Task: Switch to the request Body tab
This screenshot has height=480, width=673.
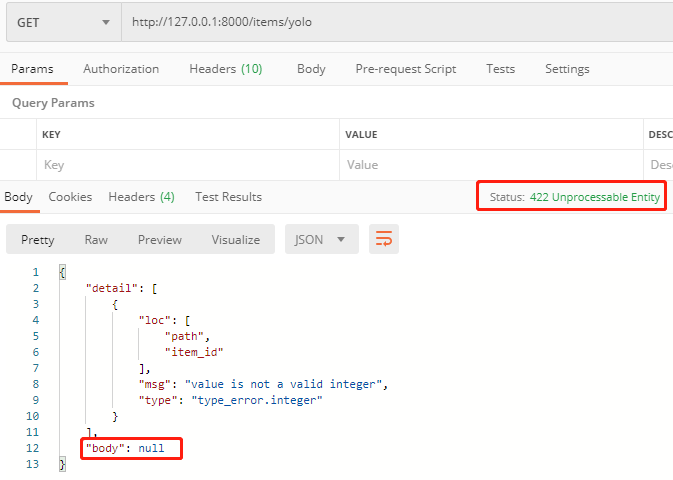Action: coord(311,69)
